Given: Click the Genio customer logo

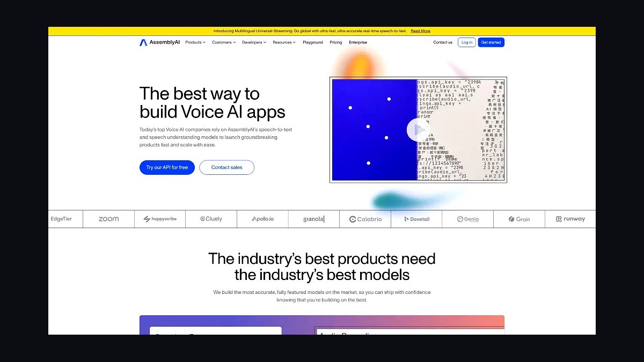Looking at the screenshot, I should point(467,219).
